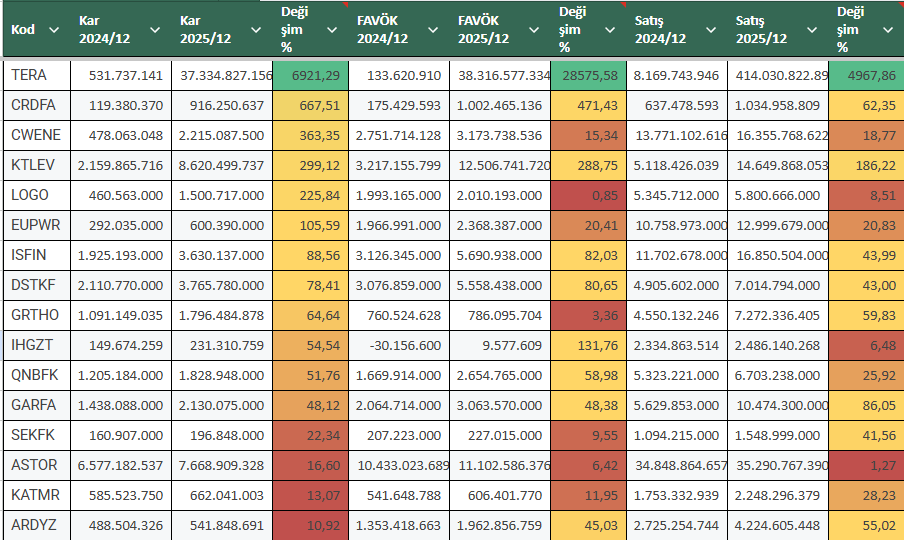The width and height of the screenshot is (904, 540).
Task: Select the KATMR code cell
Action: pos(37,495)
